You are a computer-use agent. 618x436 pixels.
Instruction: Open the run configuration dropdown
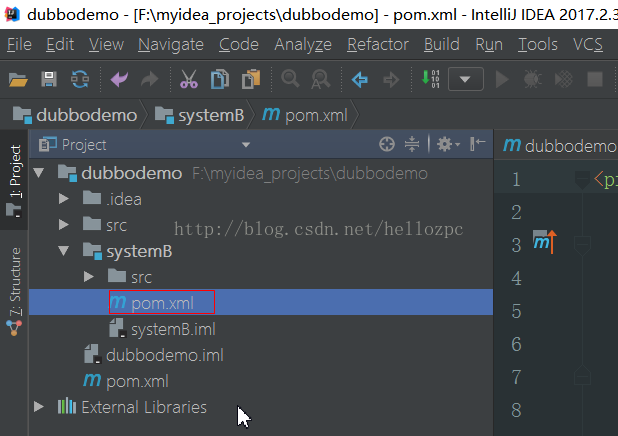(465, 79)
